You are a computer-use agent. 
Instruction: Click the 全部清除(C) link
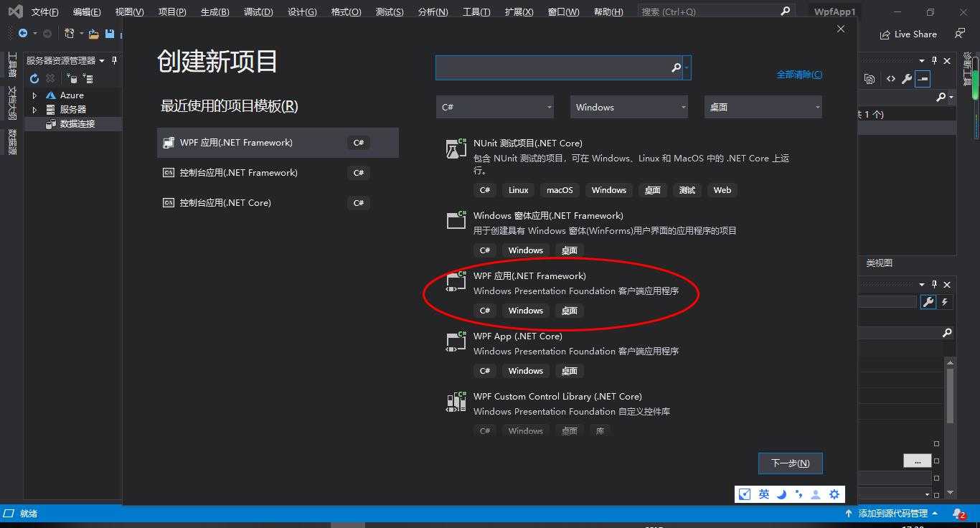(799, 75)
